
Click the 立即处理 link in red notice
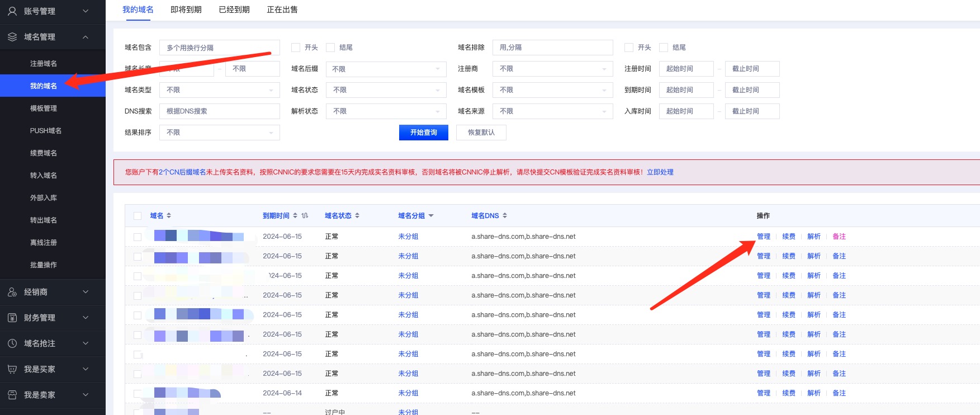tap(660, 172)
